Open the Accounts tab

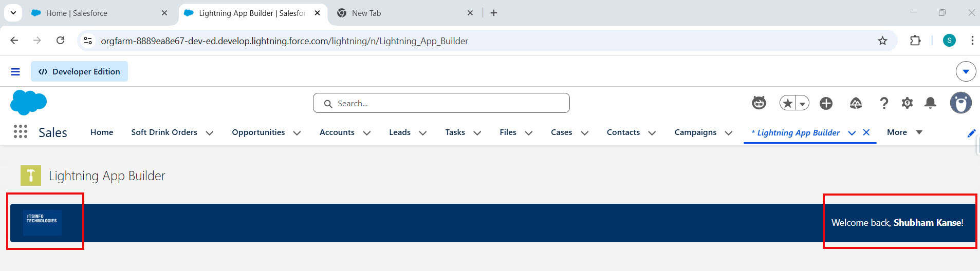click(x=337, y=132)
